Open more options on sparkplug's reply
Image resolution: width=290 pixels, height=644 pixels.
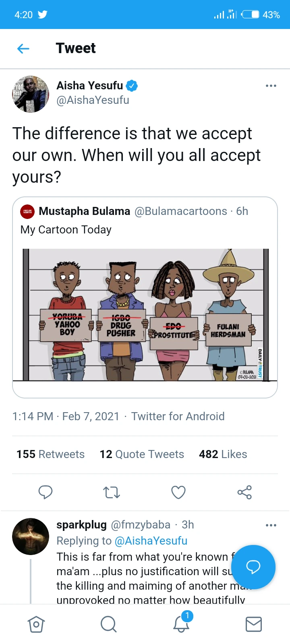[271, 525]
